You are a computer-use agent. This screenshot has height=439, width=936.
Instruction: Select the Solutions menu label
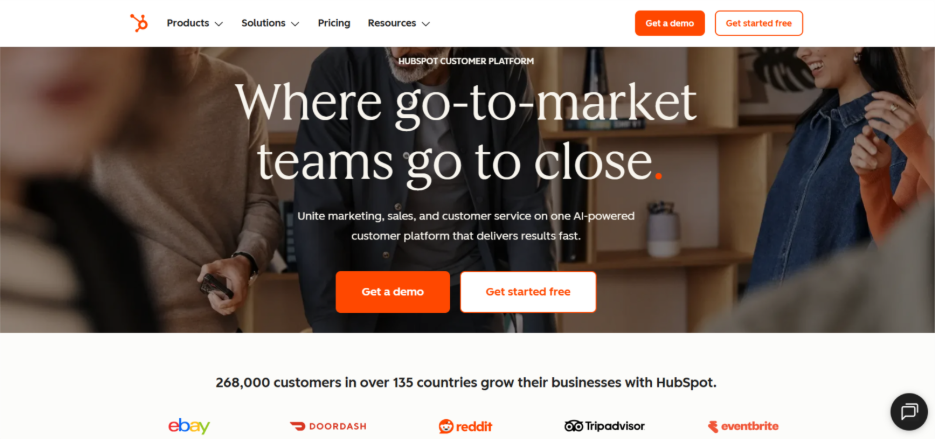pyautogui.click(x=263, y=23)
